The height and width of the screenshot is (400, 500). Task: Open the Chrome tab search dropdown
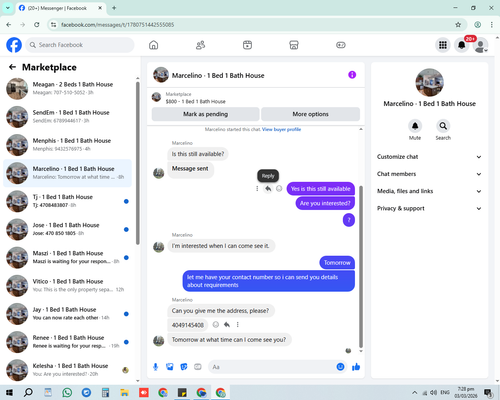[8, 8]
